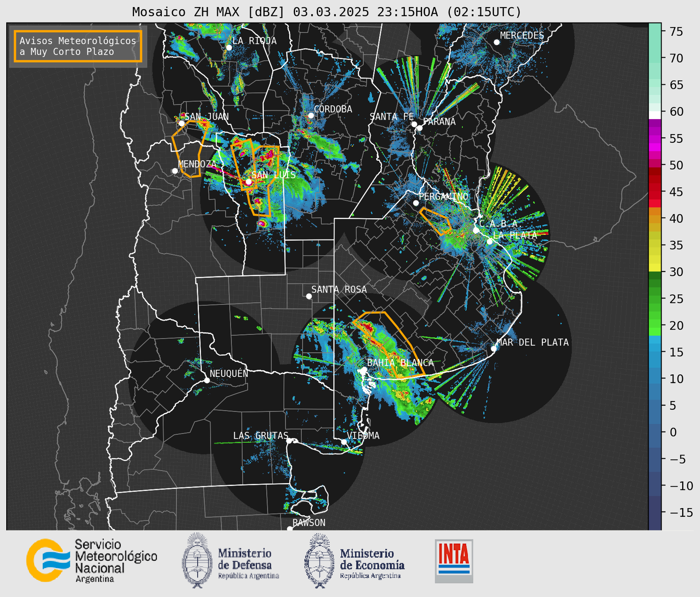
Task: Click the 0 value on the dBZ scale
Action: pyautogui.click(x=673, y=432)
